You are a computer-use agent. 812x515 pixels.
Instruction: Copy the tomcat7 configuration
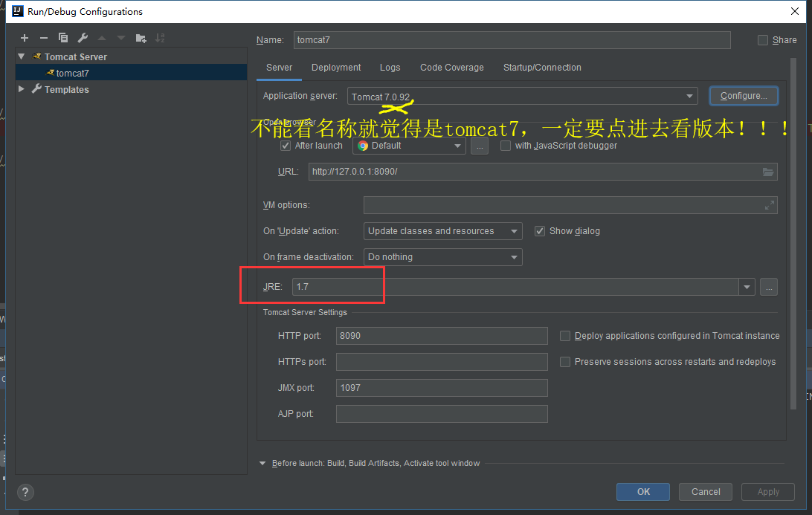pyautogui.click(x=62, y=37)
